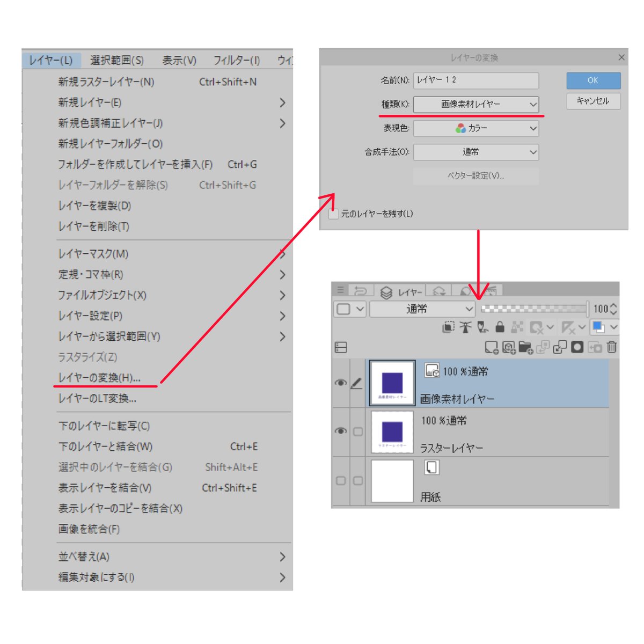Image resolution: width=644 pixels, height=644 pixels.
Task: Click OK in レイヤーの変換 dialog
Action: [x=594, y=80]
